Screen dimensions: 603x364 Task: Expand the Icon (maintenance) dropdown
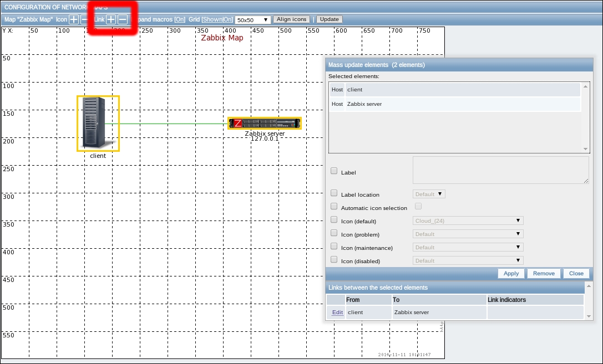[468, 247]
